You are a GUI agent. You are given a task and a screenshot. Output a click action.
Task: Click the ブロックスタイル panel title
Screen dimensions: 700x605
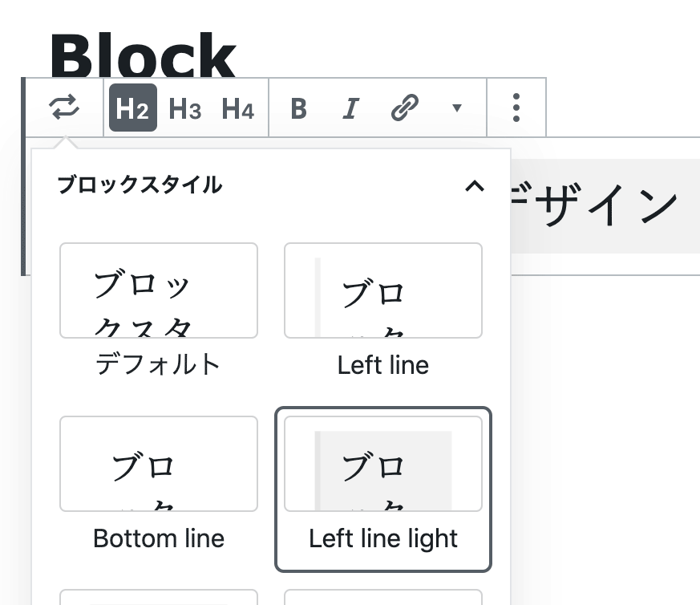click(140, 185)
